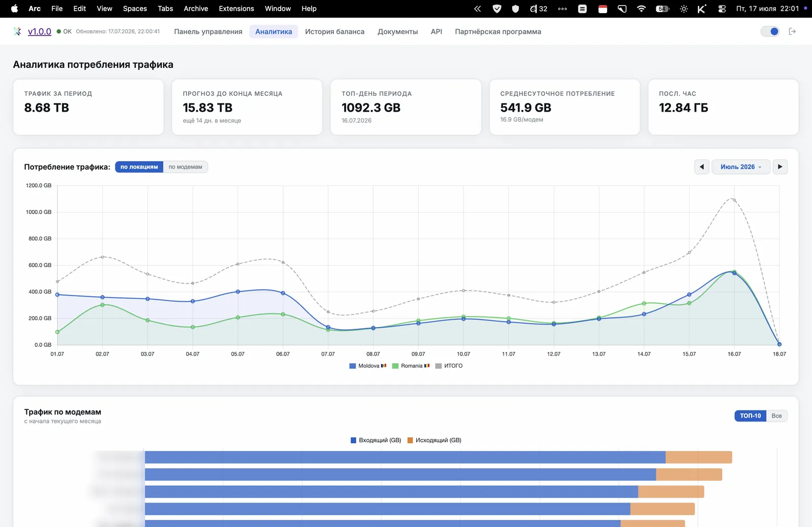This screenshot has height=527, width=812.
Task: Open the Spaces menu in menu bar
Action: tap(135, 9)
